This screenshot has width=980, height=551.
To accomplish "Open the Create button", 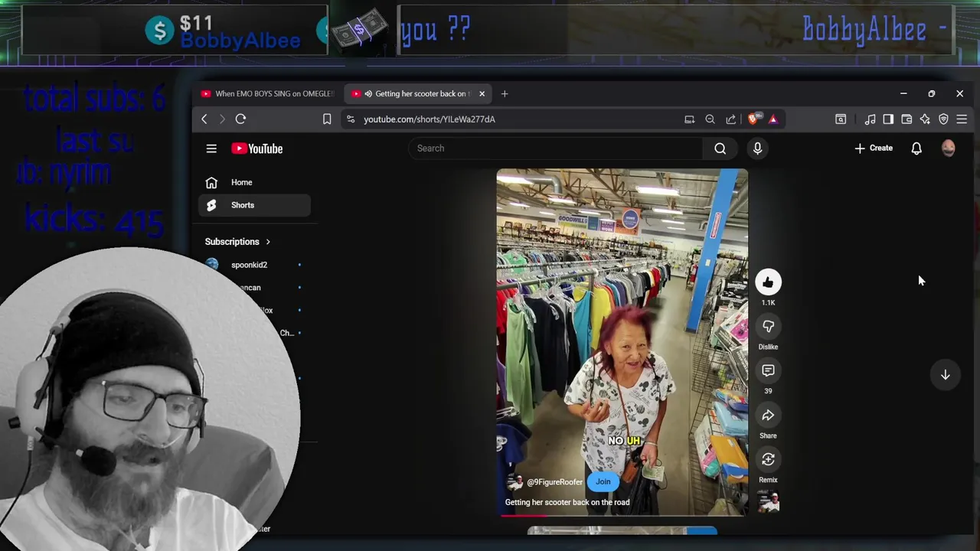I will click(874, 148).
